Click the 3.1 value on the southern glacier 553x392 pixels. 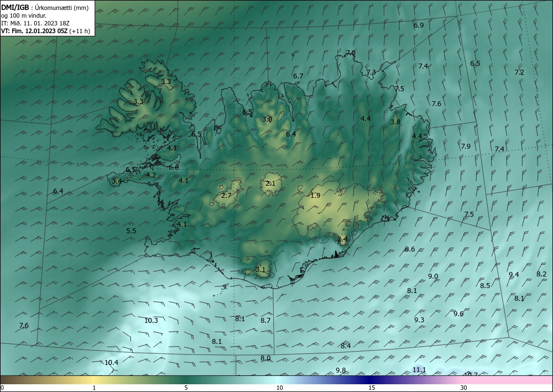point(260,270)
